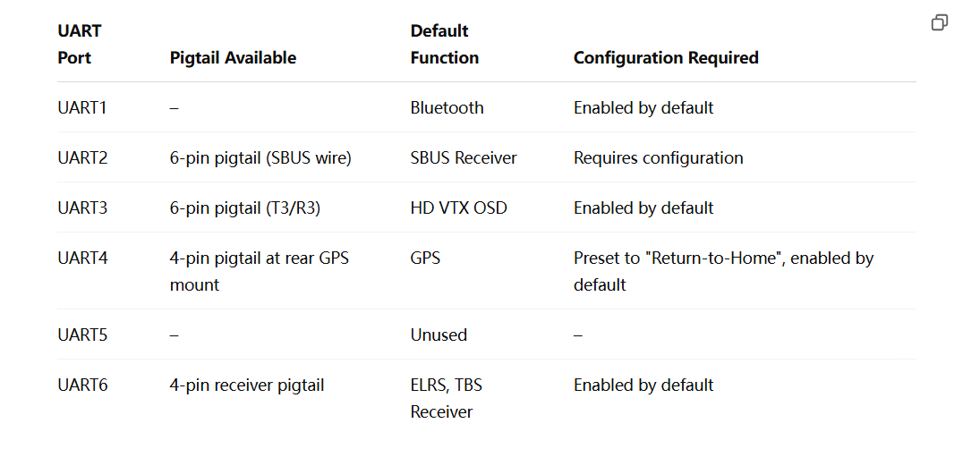The width and height of the screenshot is (980, 449).
Task: Select the Pigtail Available column header
Action: 233,57
